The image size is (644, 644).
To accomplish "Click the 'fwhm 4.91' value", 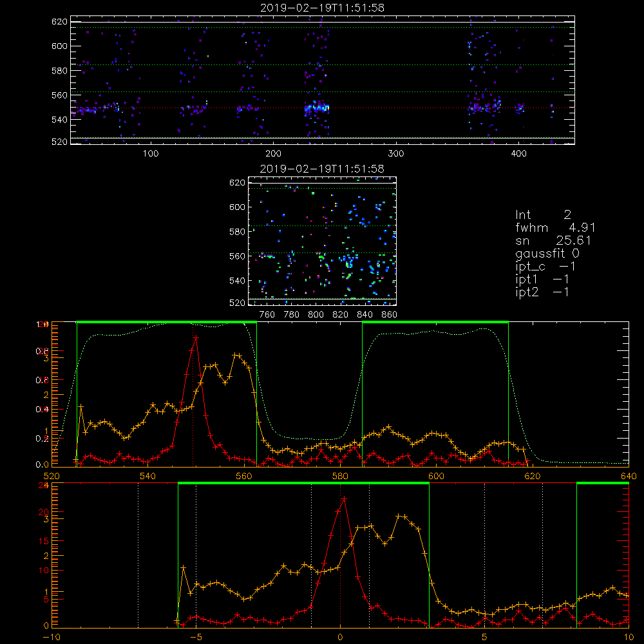I will (x=555, y=227).
